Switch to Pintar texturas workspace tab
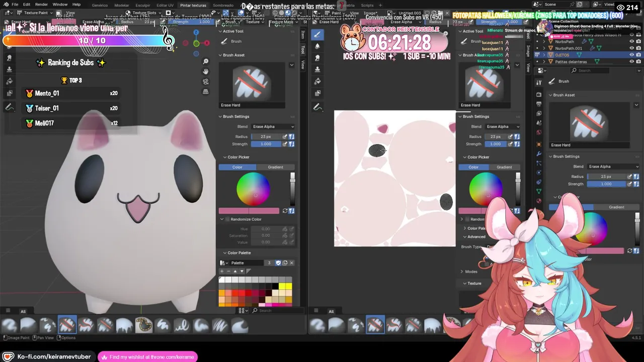 tap(193, 5)
